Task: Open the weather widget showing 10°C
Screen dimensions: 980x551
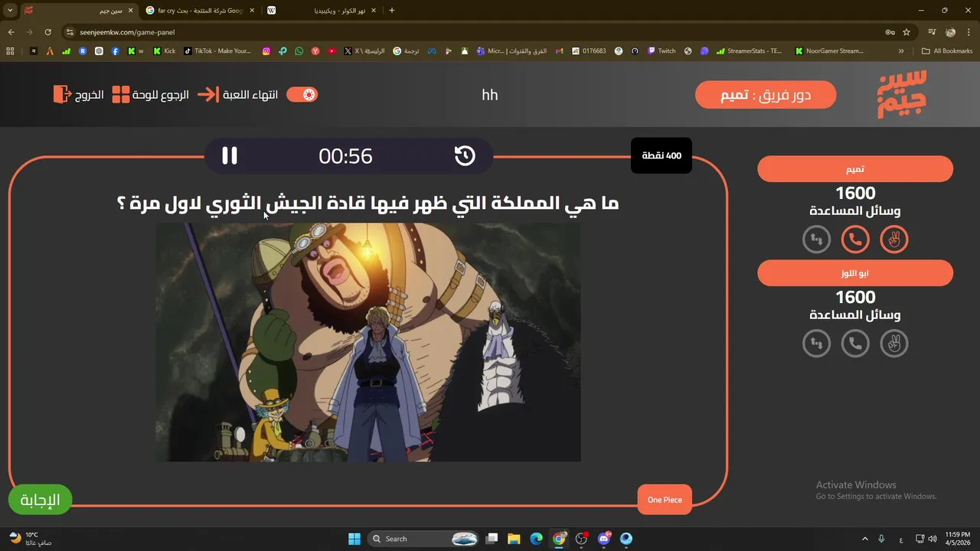Action: [31, 539]
